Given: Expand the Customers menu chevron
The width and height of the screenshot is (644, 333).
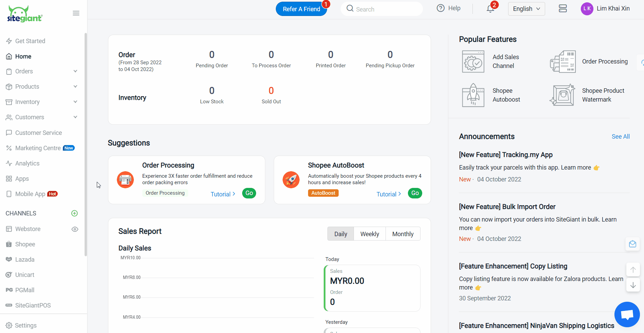Looking at the screenshot, I should pyautogui.click(x=75, y=117).
